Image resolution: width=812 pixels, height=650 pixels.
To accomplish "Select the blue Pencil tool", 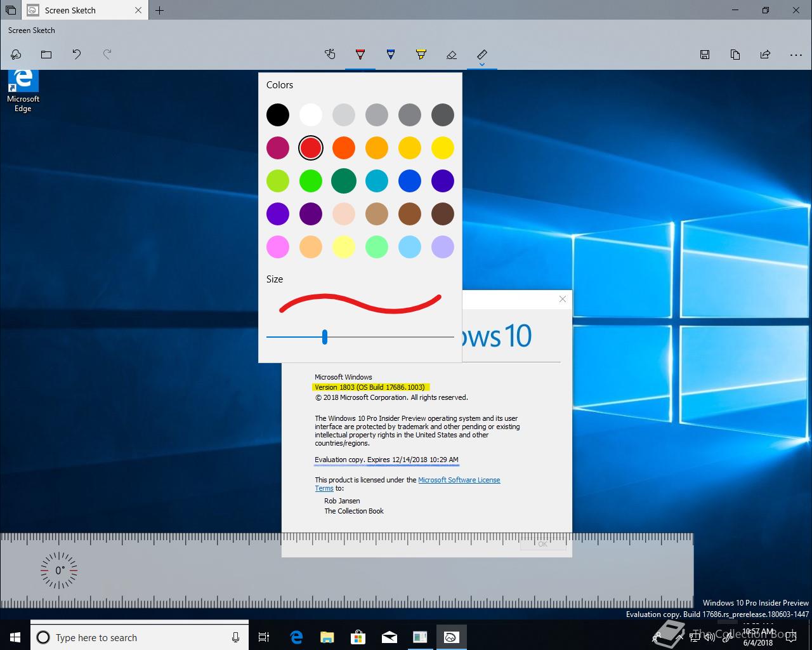I will (391, 55).
